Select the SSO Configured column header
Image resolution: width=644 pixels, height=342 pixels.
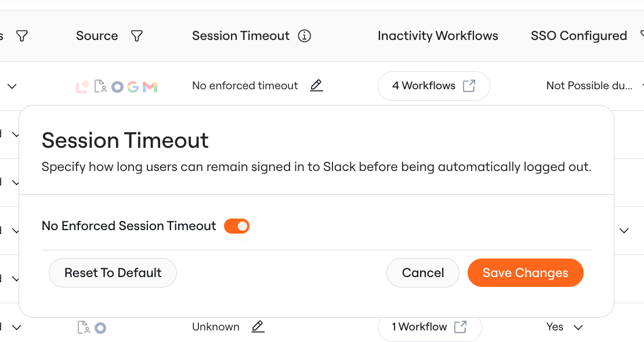coord(578,36)
